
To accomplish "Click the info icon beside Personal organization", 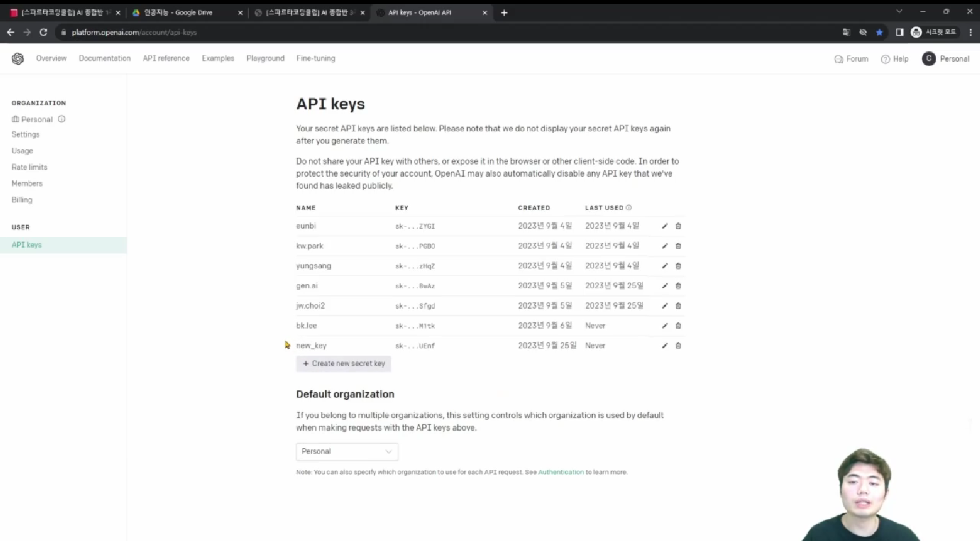I will click(61, 119).
